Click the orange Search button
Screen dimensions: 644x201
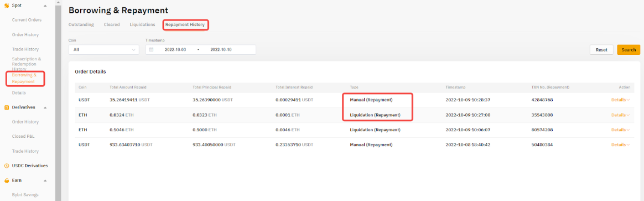(629, 50)
